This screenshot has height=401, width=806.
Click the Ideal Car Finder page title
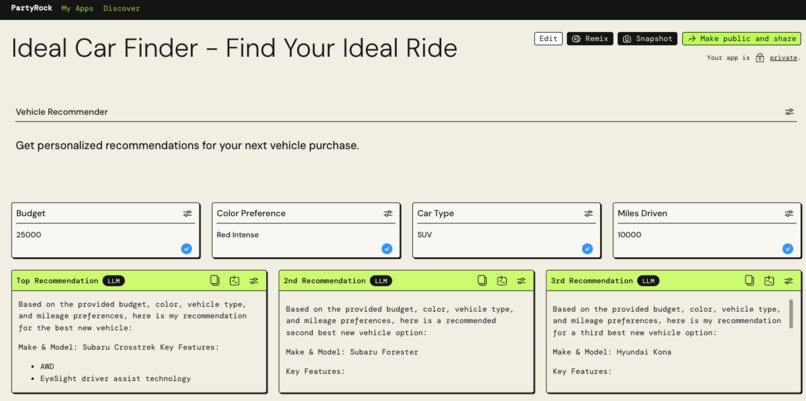[234, 48]
